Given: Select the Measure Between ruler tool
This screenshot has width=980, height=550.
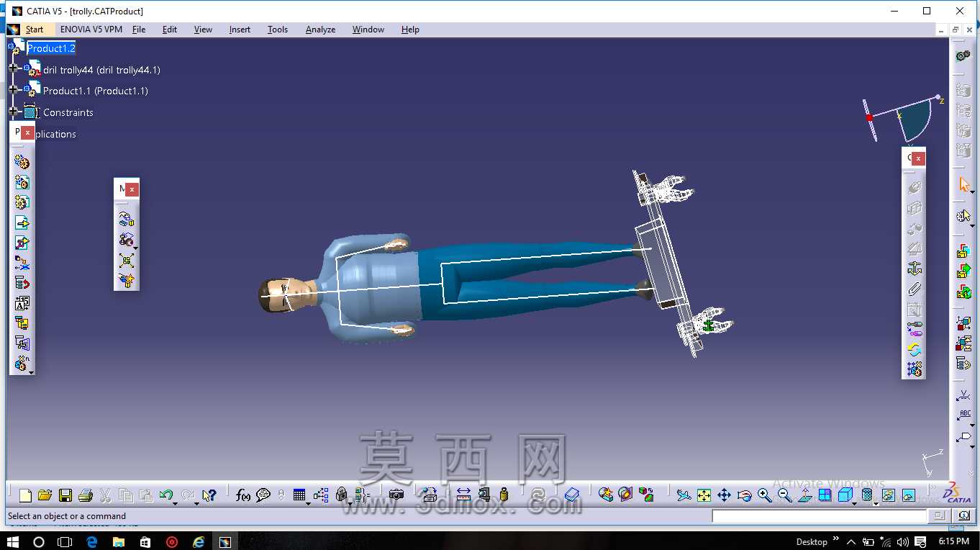Looking at the screenshot, I should tap(463, 495).
